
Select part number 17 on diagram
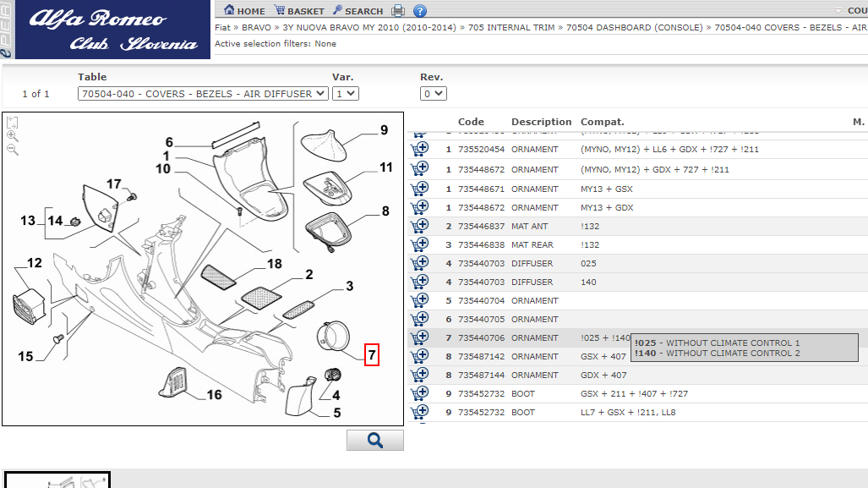click(x=114, y=184)
